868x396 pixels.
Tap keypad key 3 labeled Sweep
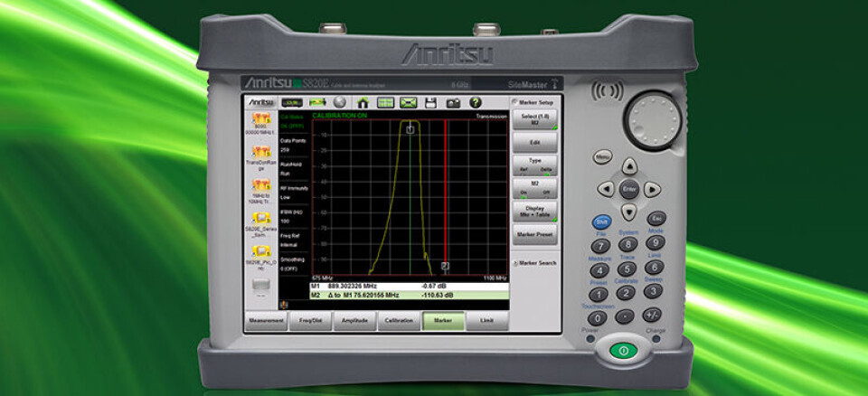click(653, 291)
